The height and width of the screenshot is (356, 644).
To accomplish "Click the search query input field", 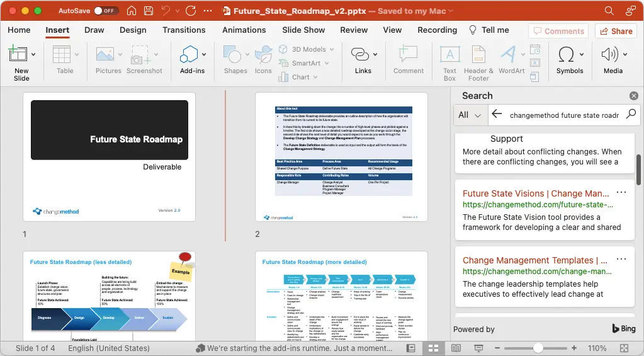I will pyautogui.click(x=564, y=115).
